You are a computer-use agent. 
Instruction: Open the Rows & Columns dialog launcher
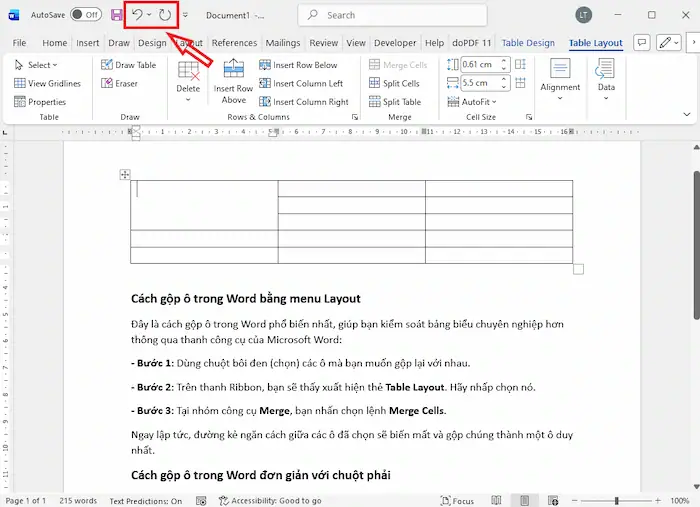(355, 117)
